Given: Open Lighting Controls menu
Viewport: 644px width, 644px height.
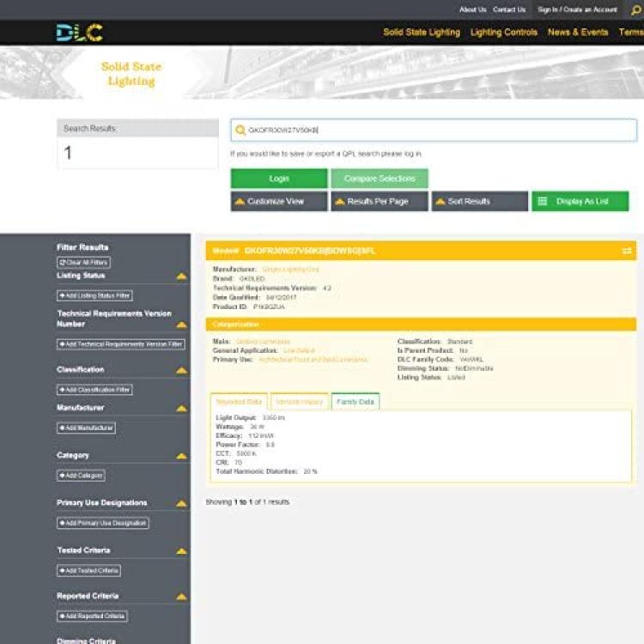Looking at the screenshot, I should (x=504, y=33).
